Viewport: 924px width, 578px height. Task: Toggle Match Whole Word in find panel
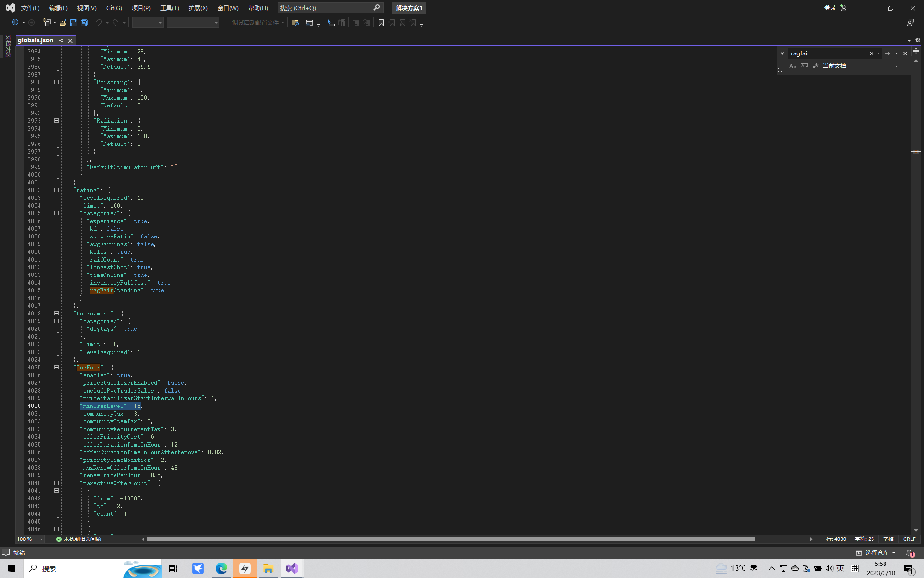point(804,66)
